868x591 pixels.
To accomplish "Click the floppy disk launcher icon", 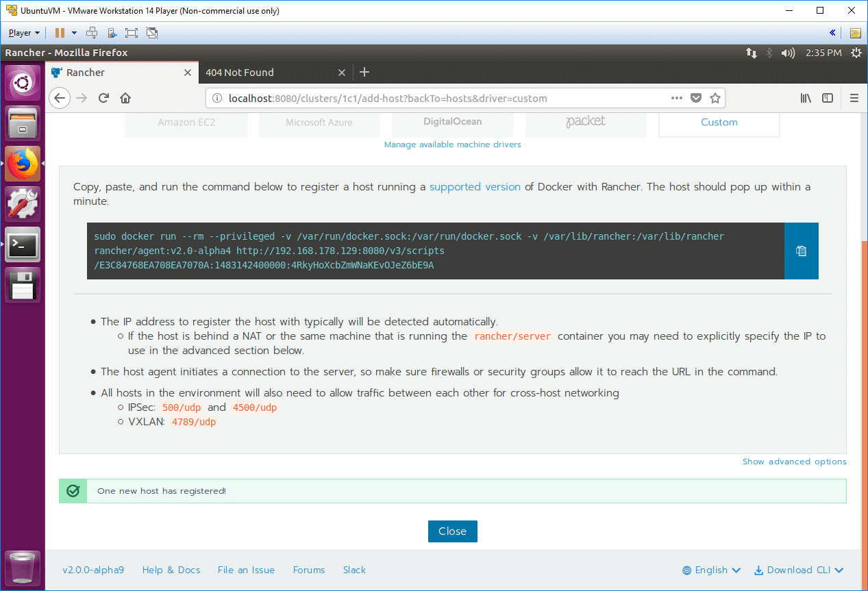I will click(23, 285).
